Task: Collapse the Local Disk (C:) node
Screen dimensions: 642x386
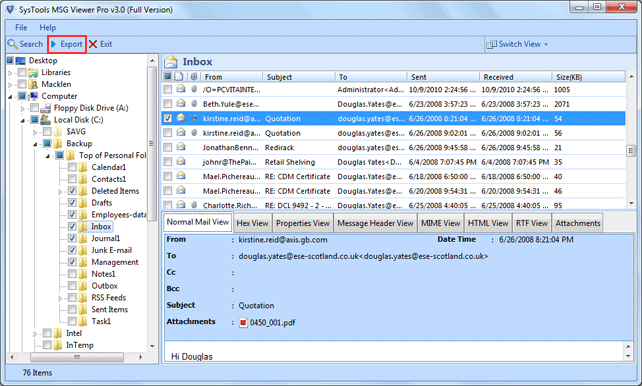Action: tap(23, 121)
